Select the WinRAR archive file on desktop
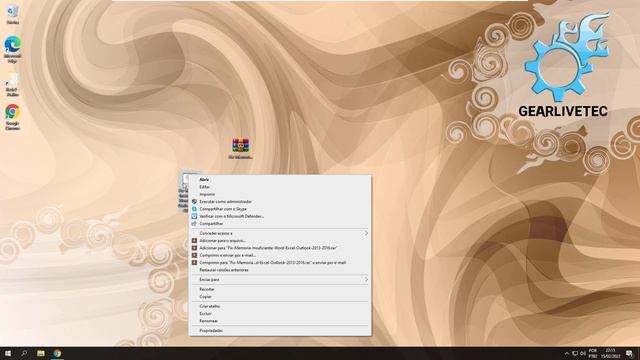The width and height of the screenshot is (640, 360). coord(241,148)
